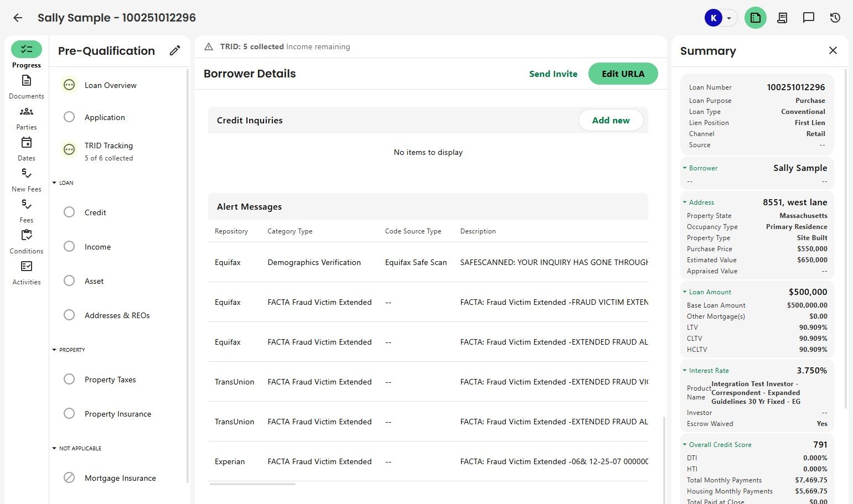
Task: Click the Send Invite link
Action: click(x=553, y=74)
